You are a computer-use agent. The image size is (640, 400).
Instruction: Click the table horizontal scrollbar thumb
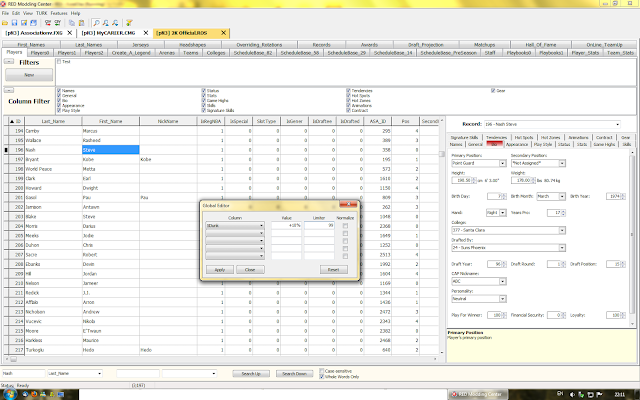click(13, 359)
